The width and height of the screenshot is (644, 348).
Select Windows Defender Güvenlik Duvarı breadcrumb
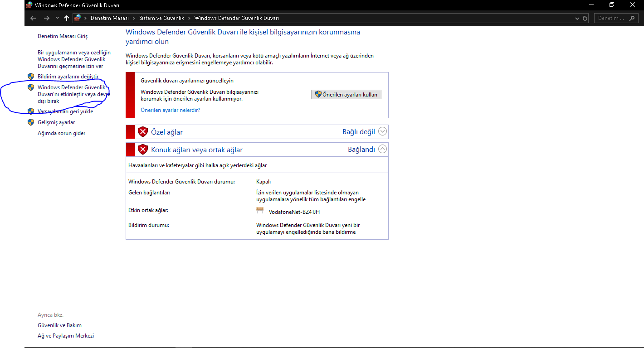pyautogui.click(x=237, y=18)
